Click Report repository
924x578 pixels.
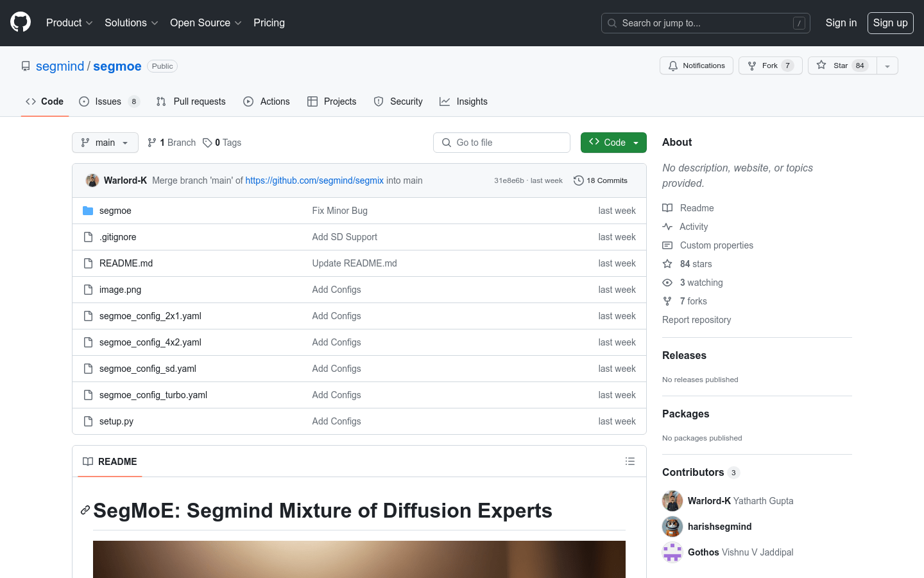pyautogui.click(x=697, y=320)
